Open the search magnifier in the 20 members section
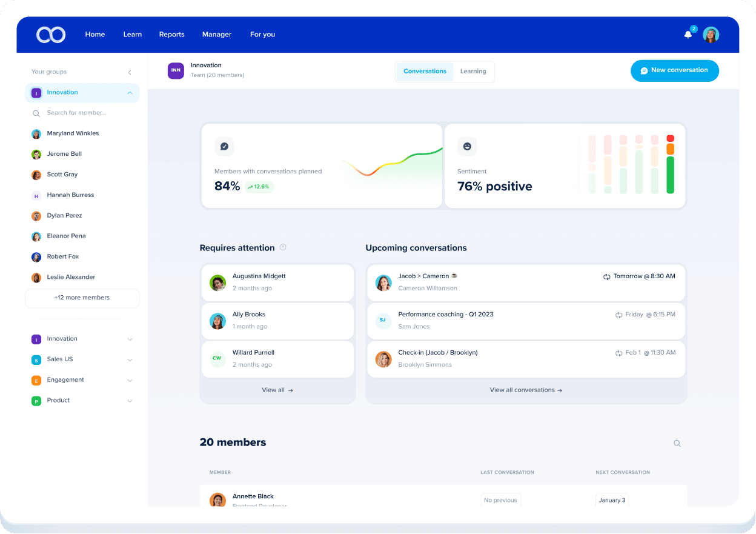Image resolution: width=756 pixels, height=534 pixels. (677, 443)
